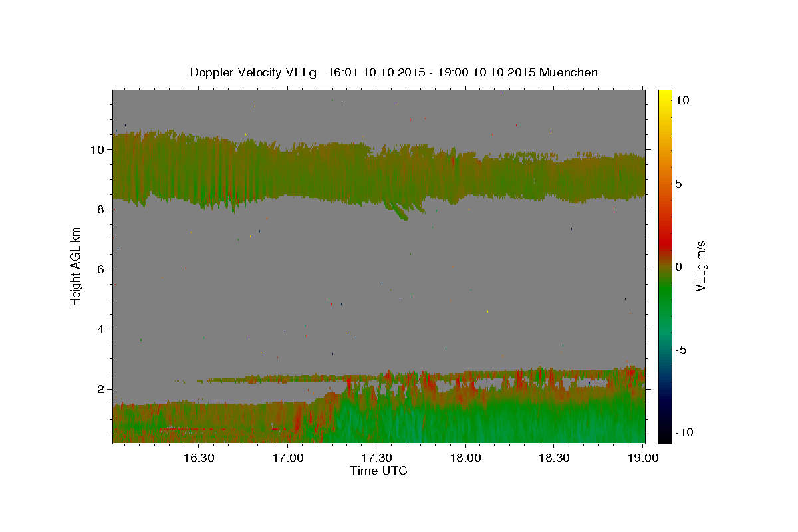Click the colorbar value -10 label
This screenshot has width=798, height=532.
click(x=685, y=432)
